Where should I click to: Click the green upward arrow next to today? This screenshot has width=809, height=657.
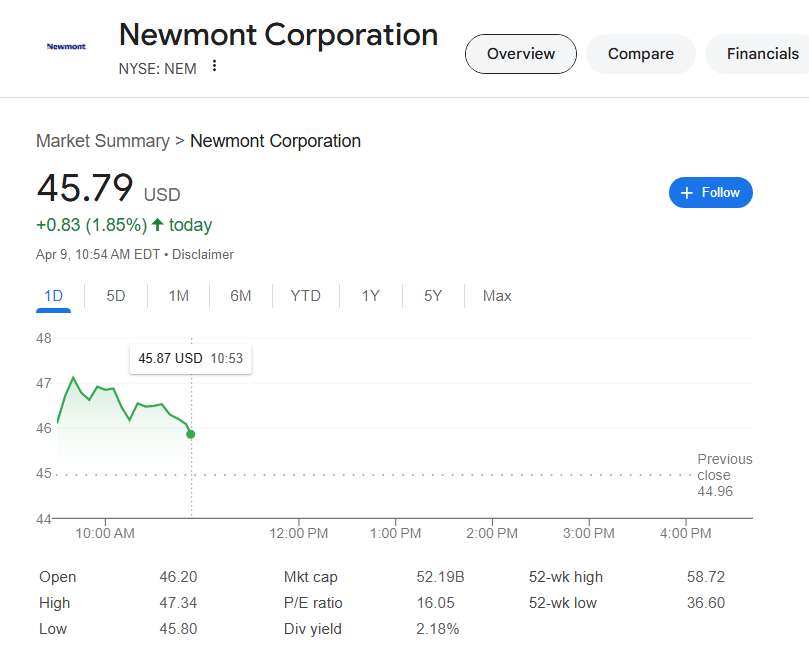pyautogui.click(x=158, y=225)
